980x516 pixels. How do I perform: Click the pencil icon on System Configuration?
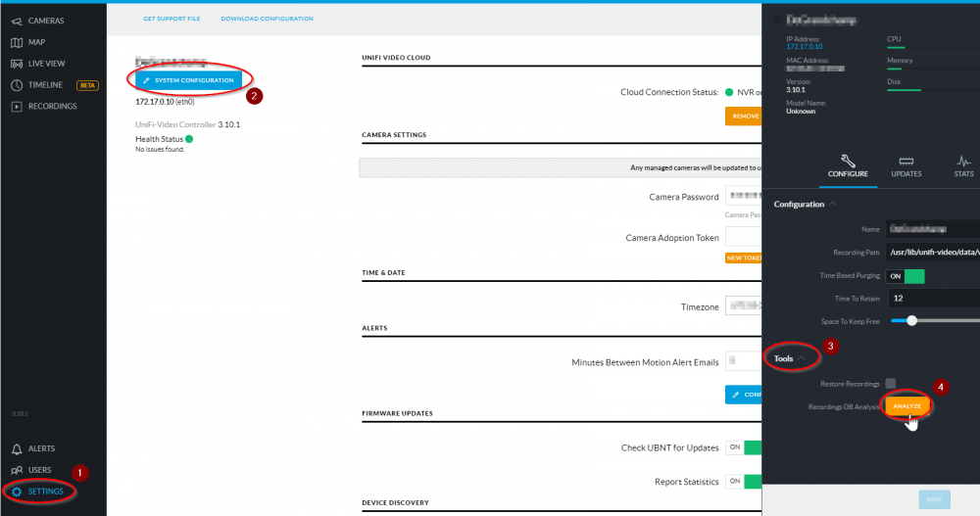146,80
